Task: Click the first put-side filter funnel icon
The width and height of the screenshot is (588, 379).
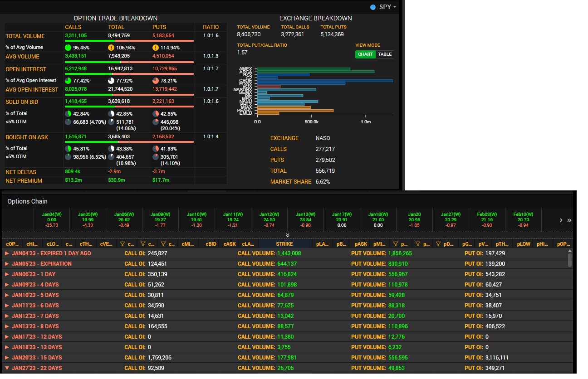Action: pos(396,244)
